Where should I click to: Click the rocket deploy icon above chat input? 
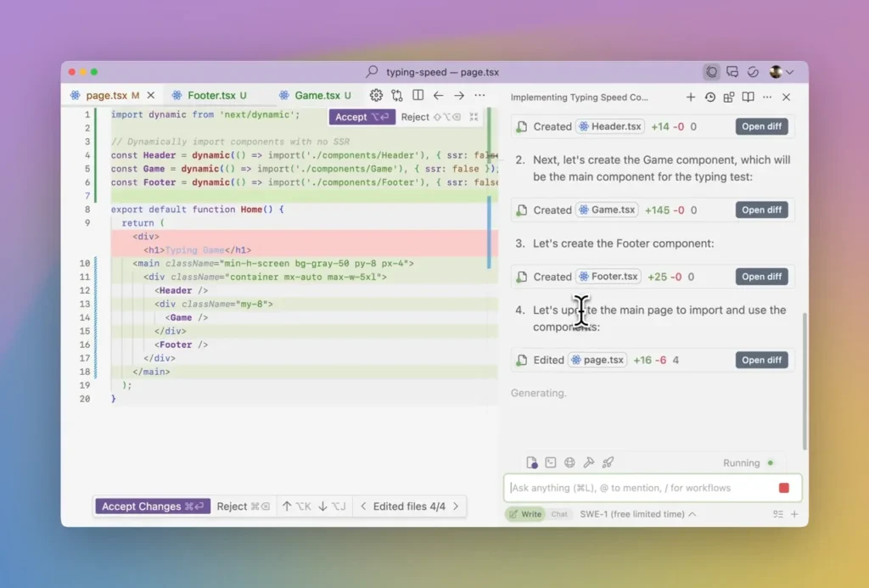pyautogui.click(x=608, y=462)
